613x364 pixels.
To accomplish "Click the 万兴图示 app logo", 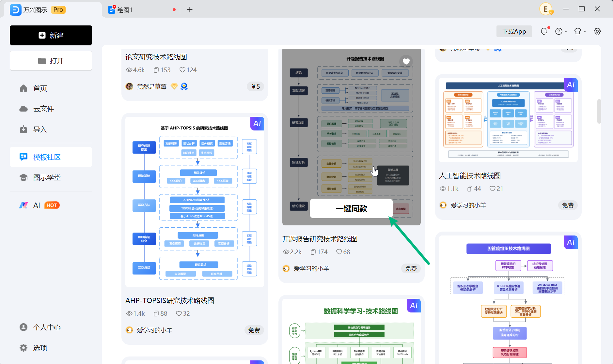I will (x=15, y=10).
